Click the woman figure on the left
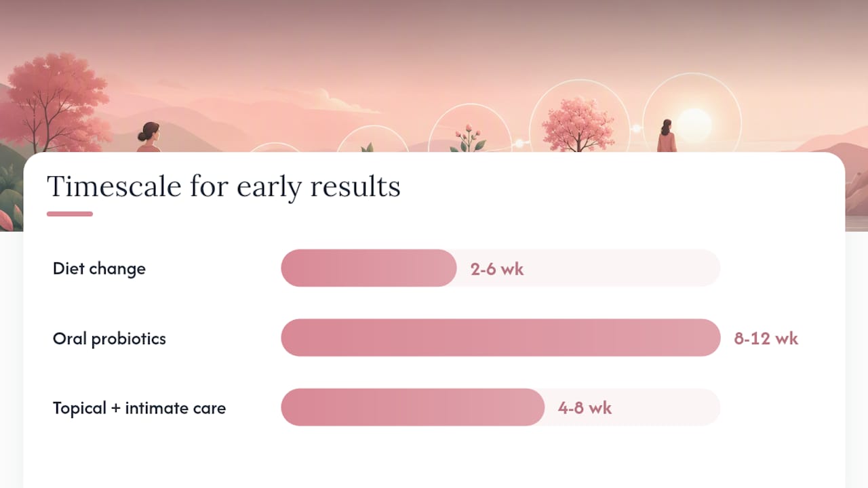The width and height of the screenshot is (868, 488). click(x=149, y=137)
